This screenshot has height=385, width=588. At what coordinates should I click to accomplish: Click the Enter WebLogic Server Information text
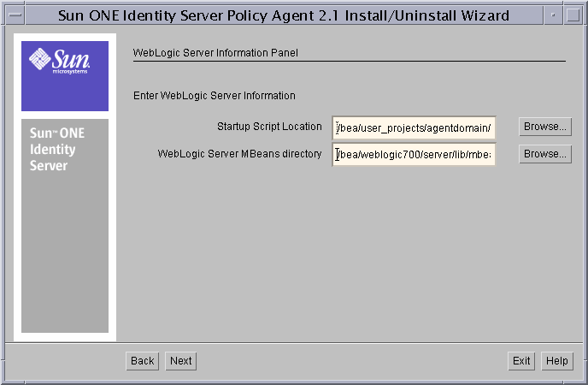pos(215,96)
